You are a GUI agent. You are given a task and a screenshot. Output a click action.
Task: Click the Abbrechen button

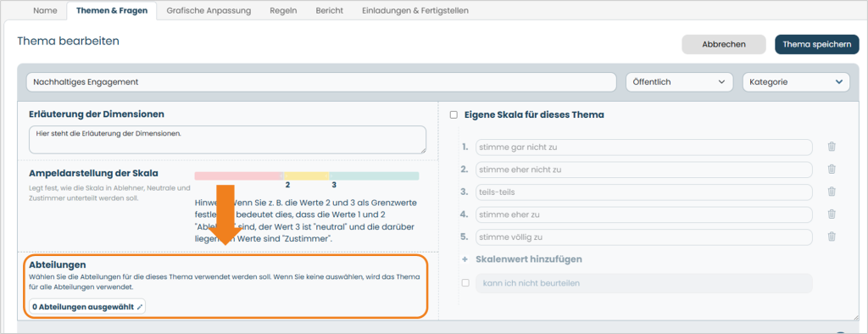pyautogui.click(x=724, y=44)
